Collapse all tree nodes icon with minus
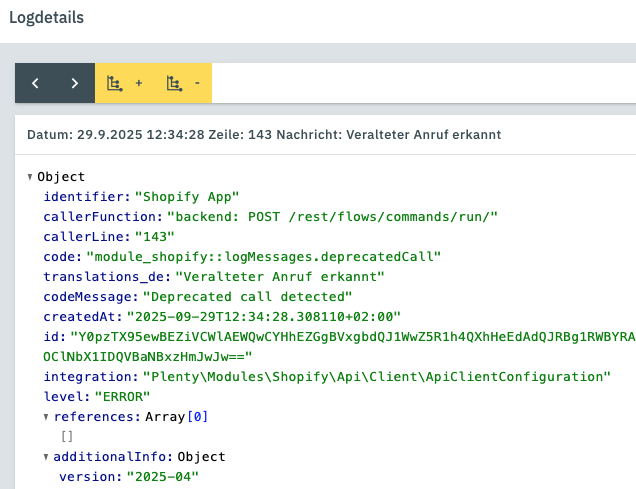 pyautogui.click(x=183, y=83)
